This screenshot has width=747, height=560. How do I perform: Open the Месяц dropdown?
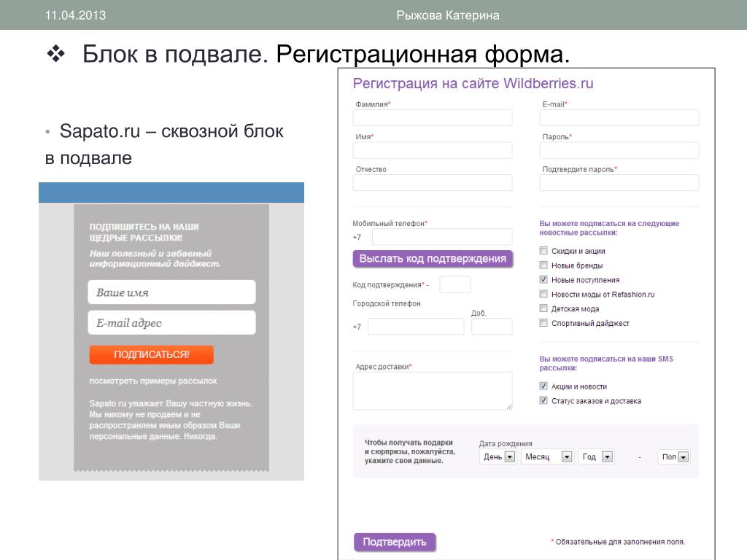pos(547,456)
